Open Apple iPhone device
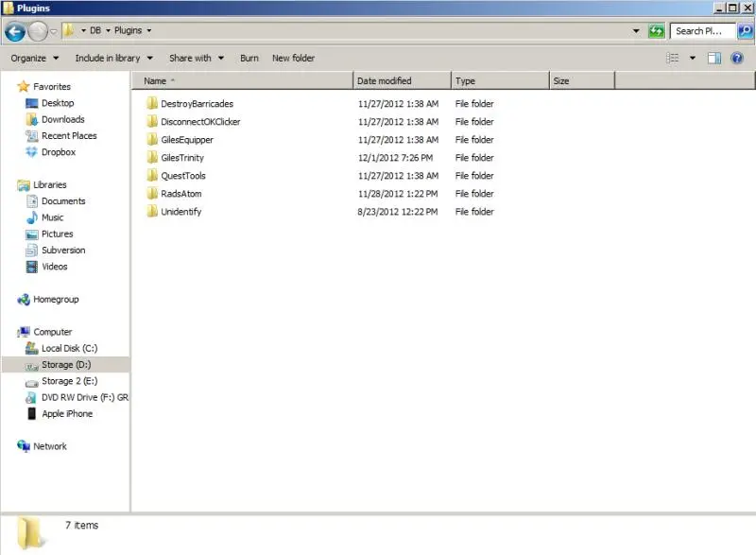The width and height of the screenshot is (756, 555). (x=66, y=414)
